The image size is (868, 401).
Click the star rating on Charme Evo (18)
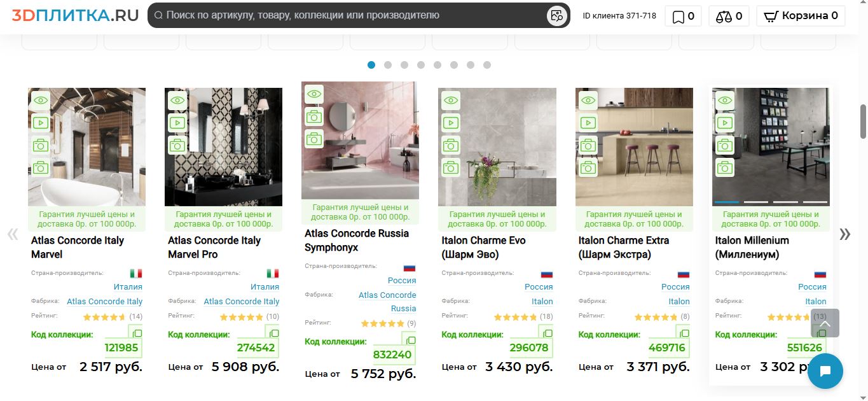click(x=515, y=316)
